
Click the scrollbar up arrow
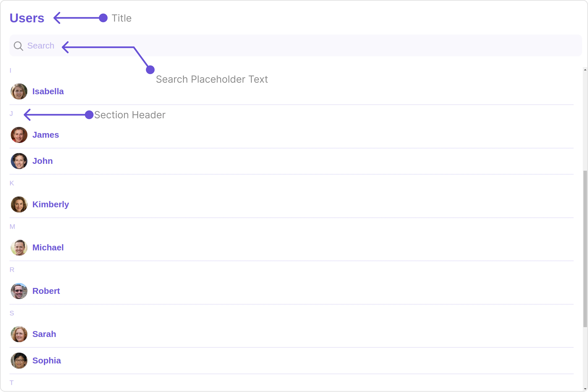(x=585, y=70)
